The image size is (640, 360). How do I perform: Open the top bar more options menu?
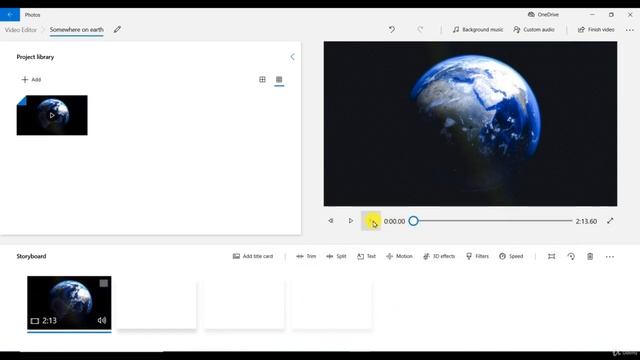[x=629, y=30]
